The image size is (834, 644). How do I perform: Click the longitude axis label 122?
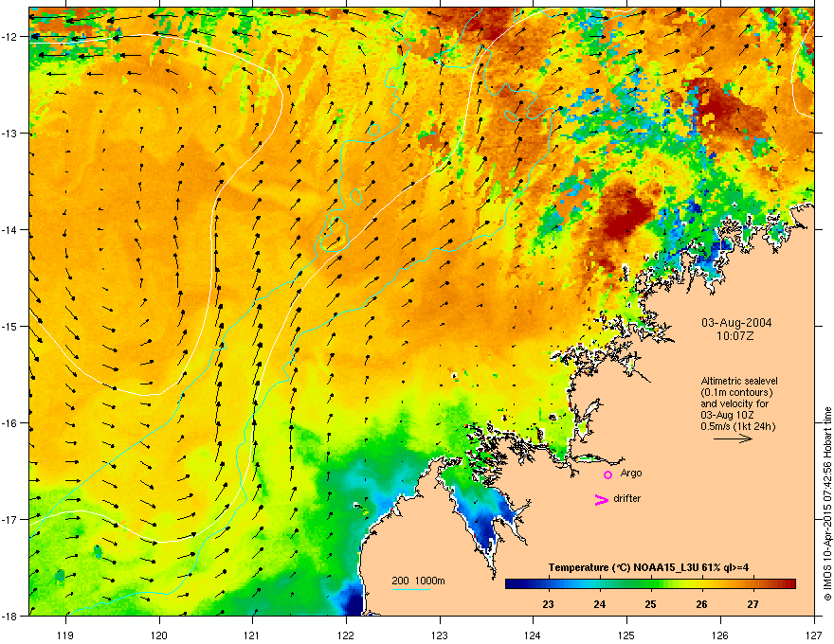point(346,635)
